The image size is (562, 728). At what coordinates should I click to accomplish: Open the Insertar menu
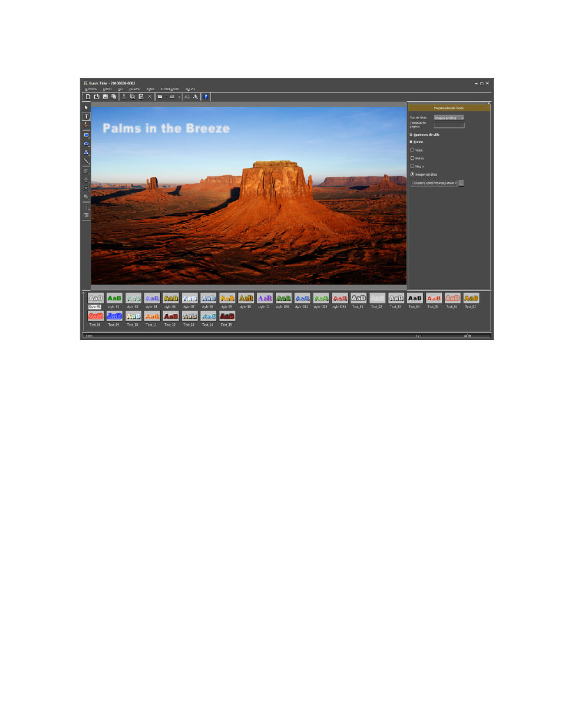(135, 89)
